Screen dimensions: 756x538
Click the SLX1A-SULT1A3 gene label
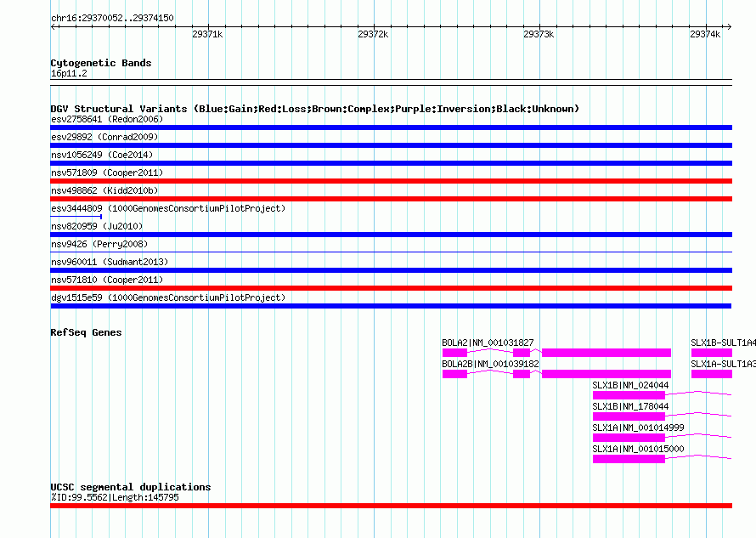pyautogui.click(x=723, y=364)
